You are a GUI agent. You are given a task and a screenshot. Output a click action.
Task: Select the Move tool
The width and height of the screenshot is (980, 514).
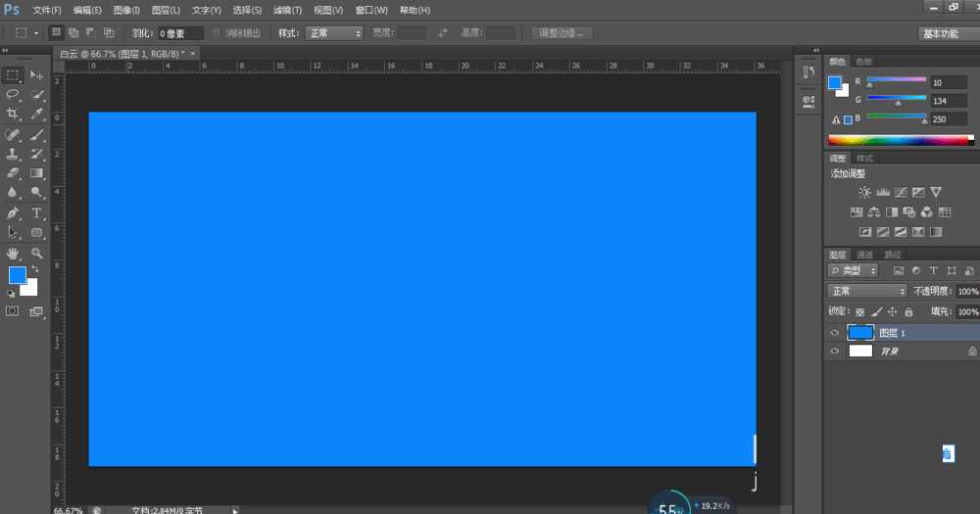[37, 75]
